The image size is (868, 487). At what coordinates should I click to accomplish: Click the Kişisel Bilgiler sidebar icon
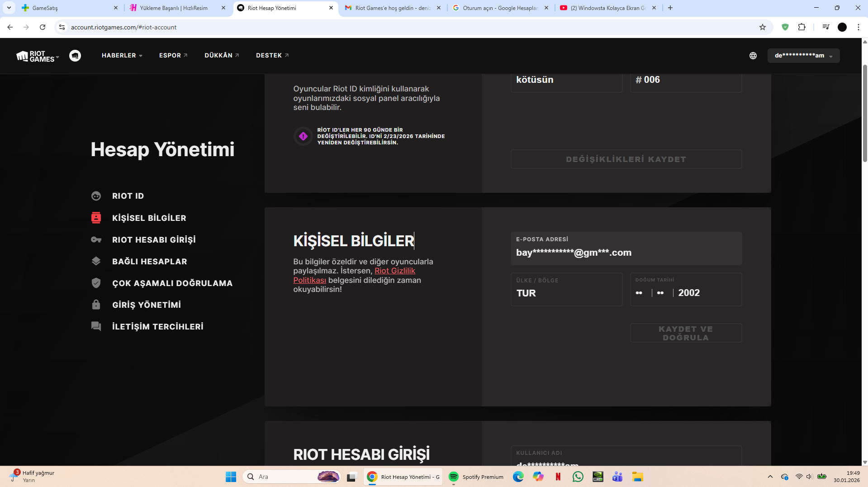pos(96,218)
